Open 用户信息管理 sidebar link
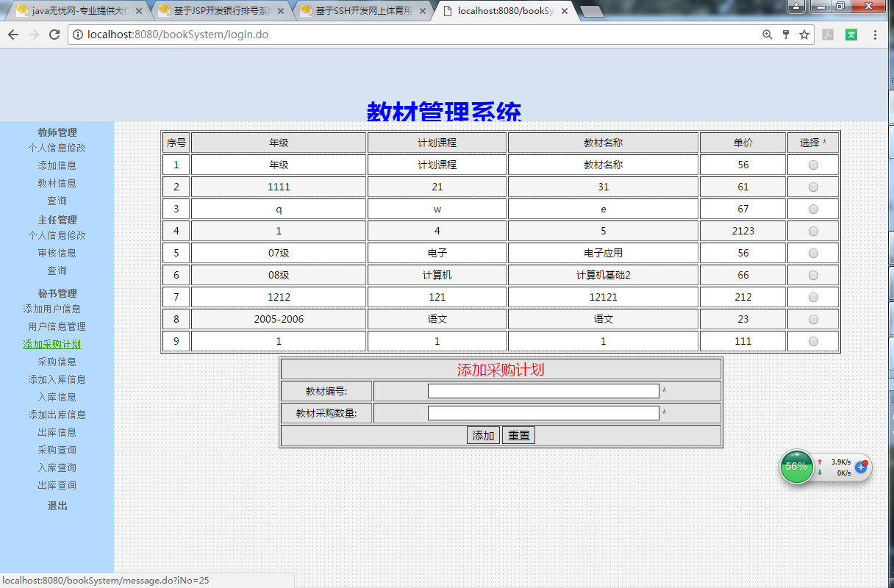Image resolution: width=894 pixels, height=588 pixels. pos(57,326)
